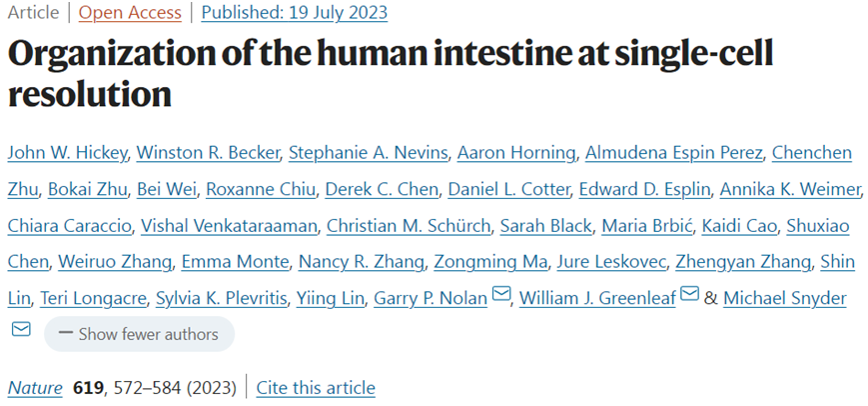Viewport: 868px width, 406px height.
Task: Open William J. Greenleaf author link
Action: click(596, 298)
